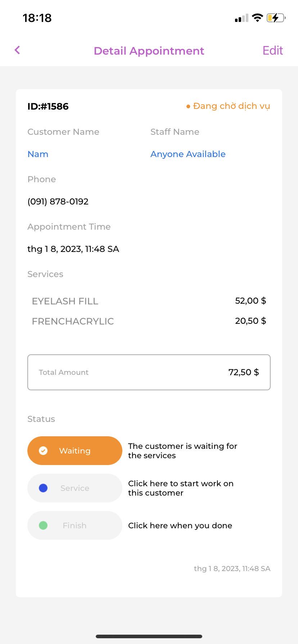Tap the back arrow icon
Image resolution: width=298 pixels, height=644 pixels.
[17, 50]
